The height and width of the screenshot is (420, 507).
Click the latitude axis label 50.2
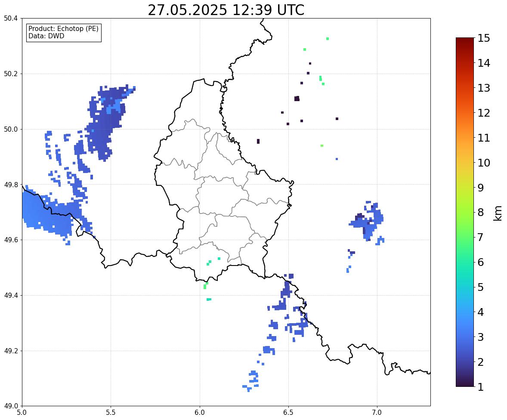(11, 74)
